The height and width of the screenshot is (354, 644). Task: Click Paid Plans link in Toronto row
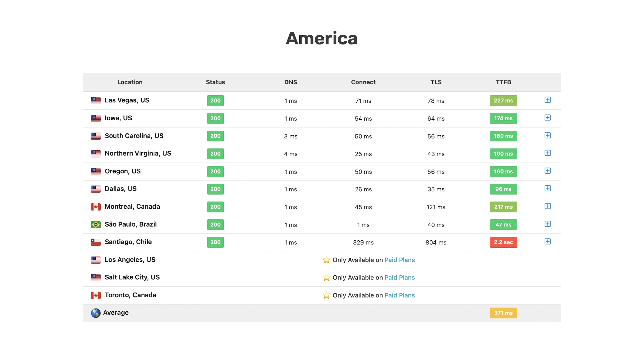coord(399,295)
